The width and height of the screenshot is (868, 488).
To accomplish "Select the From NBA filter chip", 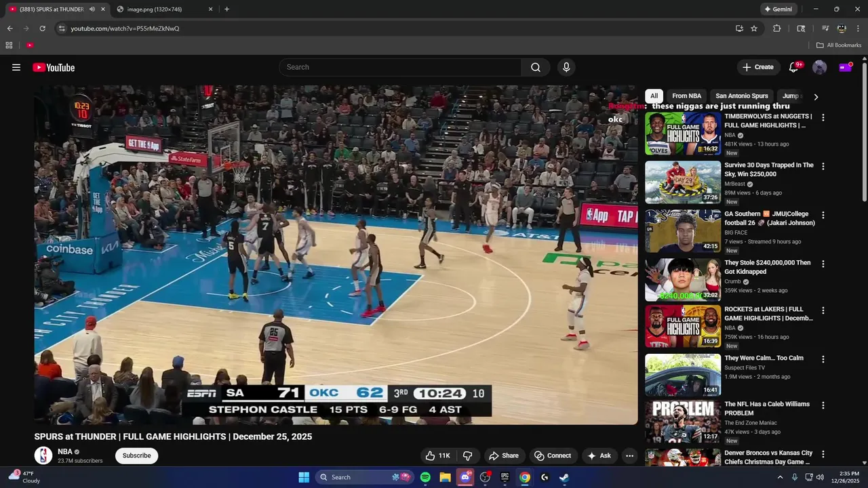I will coord(686,96).
